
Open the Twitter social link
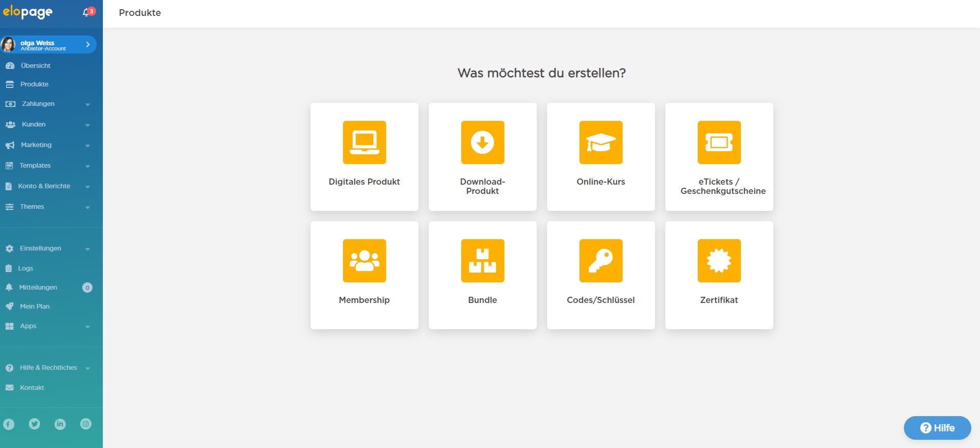(x=34, y=424)
